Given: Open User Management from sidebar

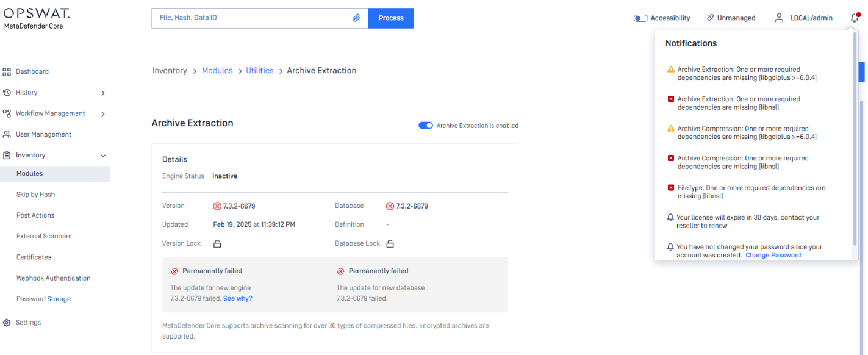Looking at the screenshot, I should pyautogui.click(x=43, y=134).
